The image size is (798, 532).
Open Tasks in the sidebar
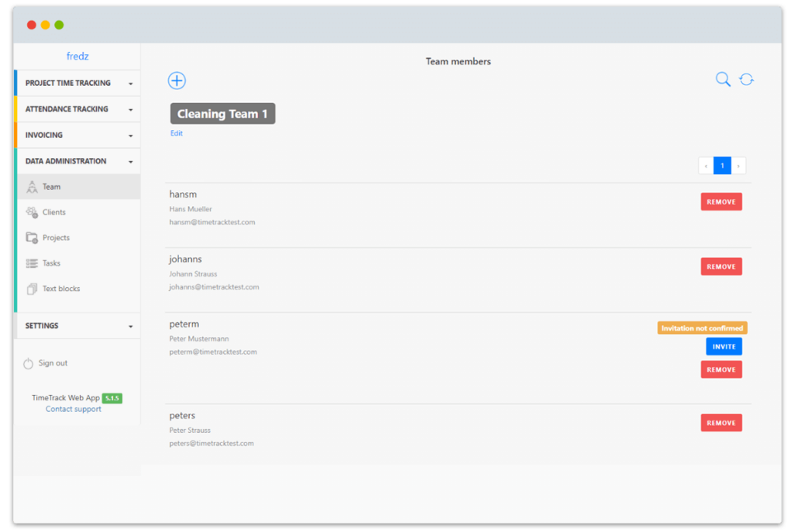(x=51, y=263)
